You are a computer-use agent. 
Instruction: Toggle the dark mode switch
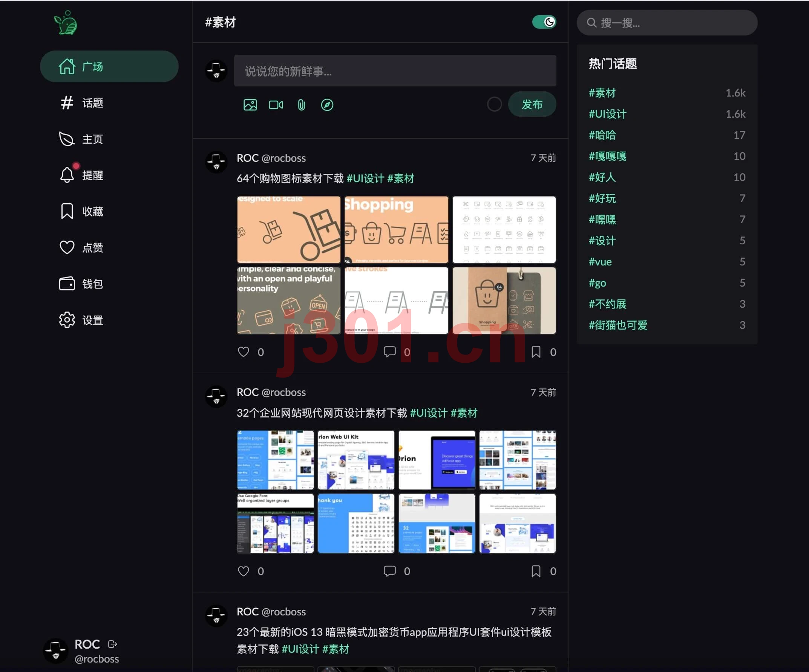[x=544, y=22]
